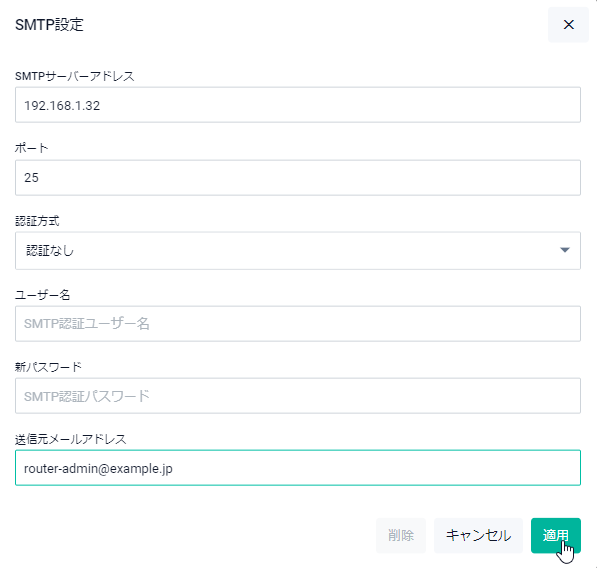Click the greyed-out 削除 button
Image resolution: width=597 pixels, height=568 pixels.
point(401,535)
